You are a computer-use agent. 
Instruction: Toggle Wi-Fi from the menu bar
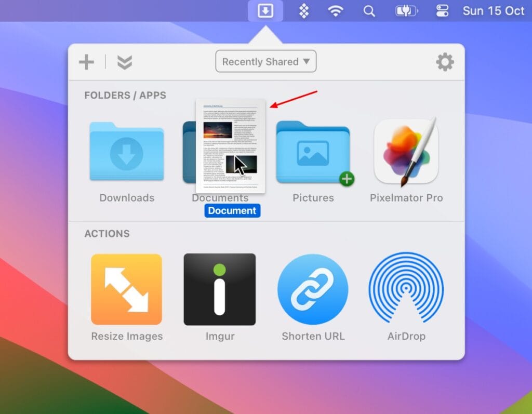point(336,10)
